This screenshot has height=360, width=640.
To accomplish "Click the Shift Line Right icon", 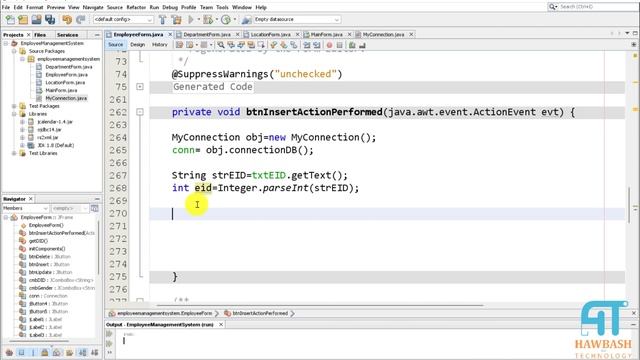I will (316, 45).
